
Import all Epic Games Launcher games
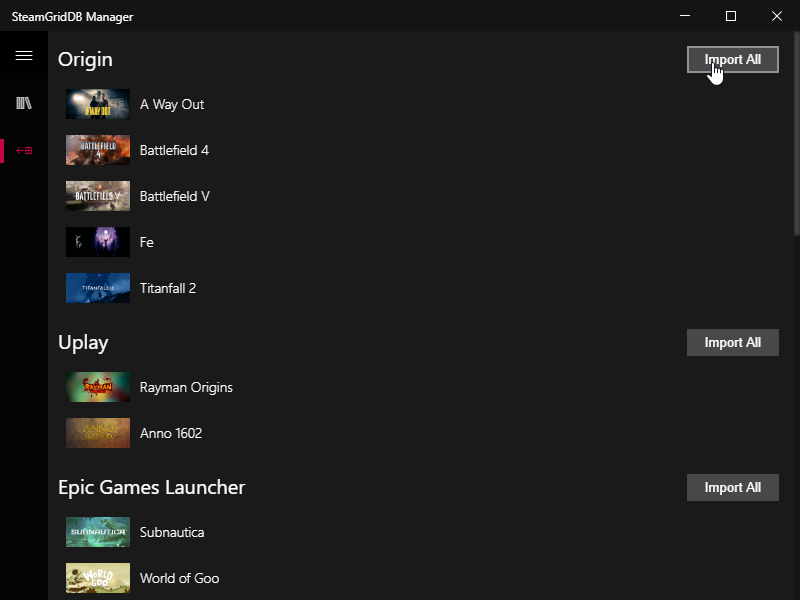click(x=732, y=487)
